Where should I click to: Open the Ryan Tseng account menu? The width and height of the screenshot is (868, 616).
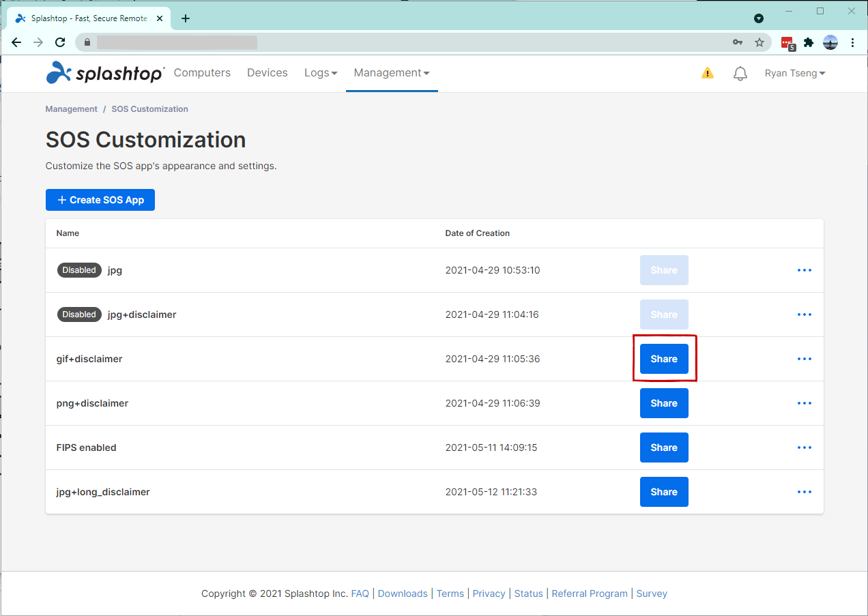tap(795, 73)
